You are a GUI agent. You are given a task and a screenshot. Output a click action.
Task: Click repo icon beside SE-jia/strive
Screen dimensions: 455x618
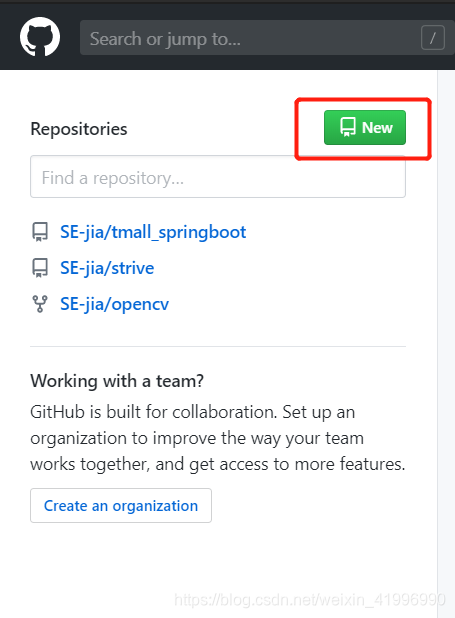click(40, 268)
